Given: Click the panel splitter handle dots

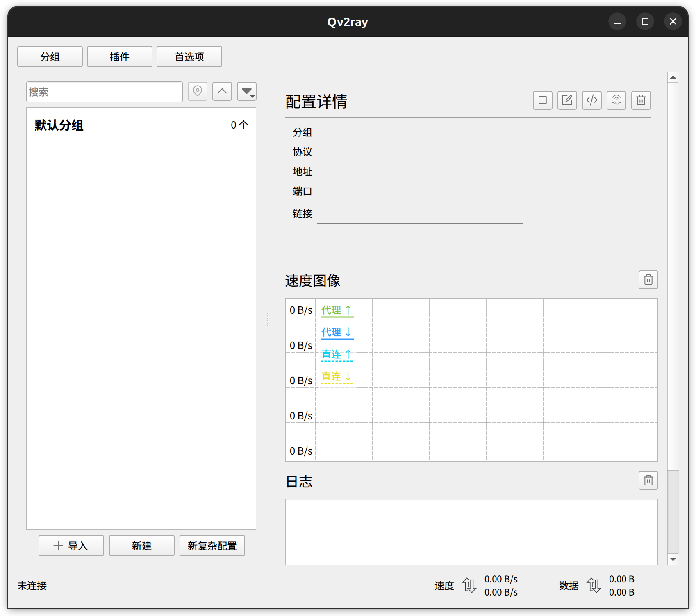Looking at the screenshot, I should click(x=268, y=319).
